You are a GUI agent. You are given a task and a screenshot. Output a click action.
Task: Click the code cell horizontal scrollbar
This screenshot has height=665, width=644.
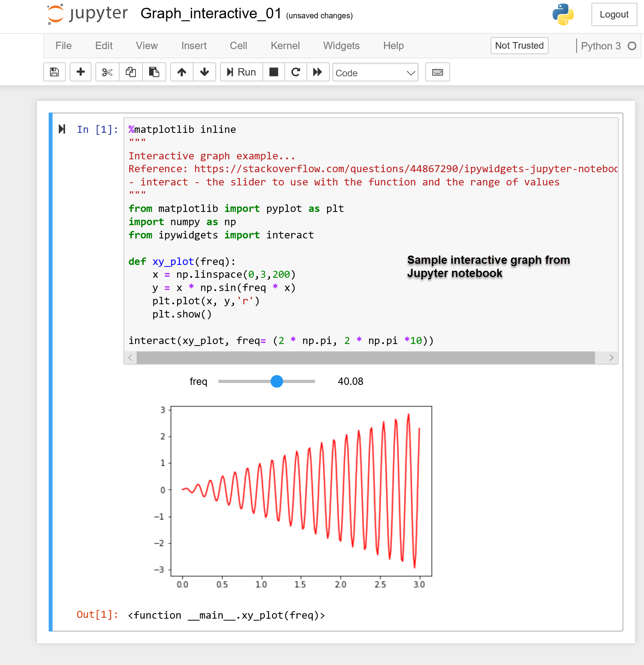[x=366, y=358]
